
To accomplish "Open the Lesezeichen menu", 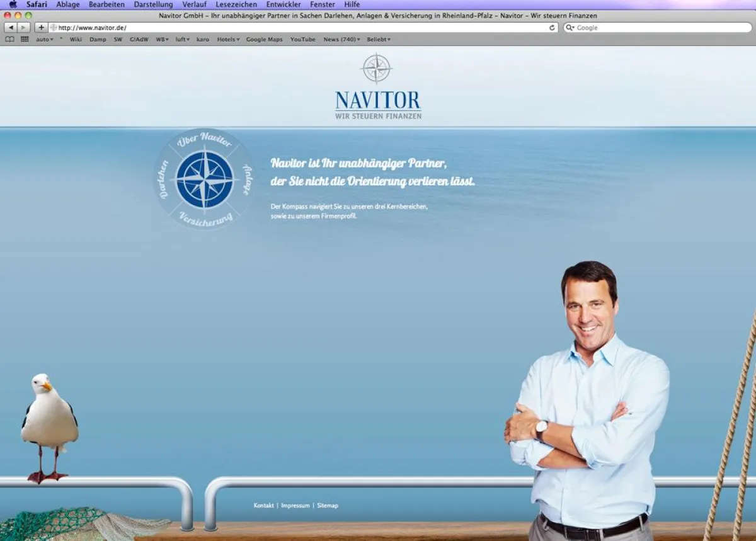I will point(236,4).
